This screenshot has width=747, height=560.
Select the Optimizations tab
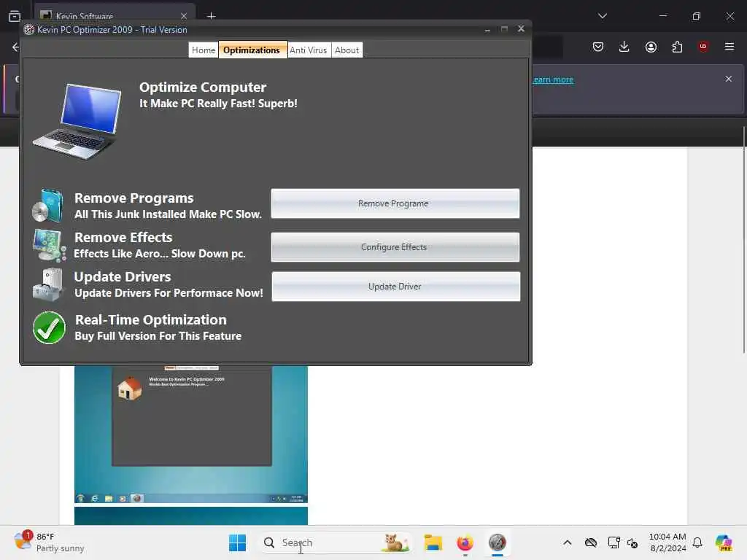coord(252,50)
